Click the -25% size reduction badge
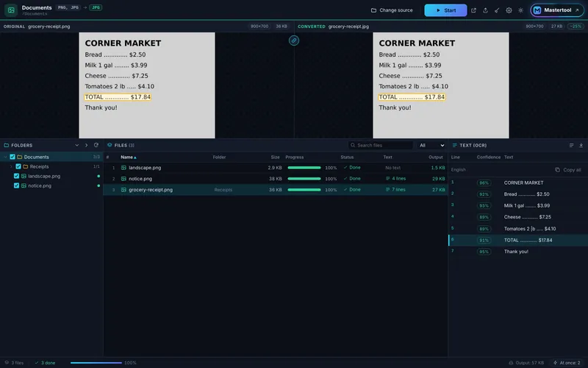The height and width of the screenshot is (368, 588). (x=576, y=26)
